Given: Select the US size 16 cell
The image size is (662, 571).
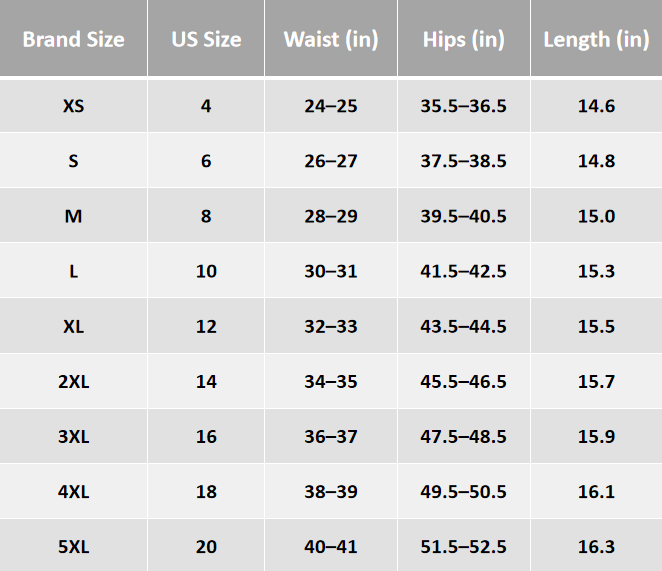Looking at the screenshot, I should click(x=206, y=436).
